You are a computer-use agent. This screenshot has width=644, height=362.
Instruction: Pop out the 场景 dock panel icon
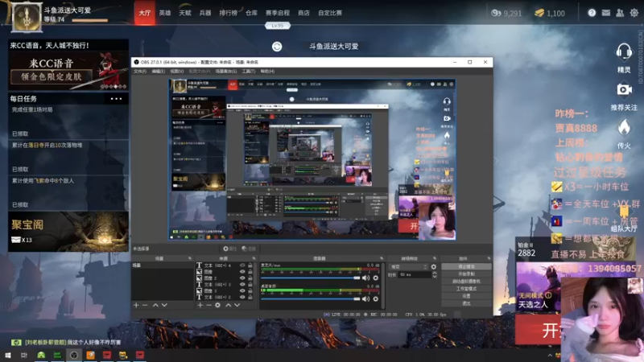pyautogui.click(x=190, y=258)
